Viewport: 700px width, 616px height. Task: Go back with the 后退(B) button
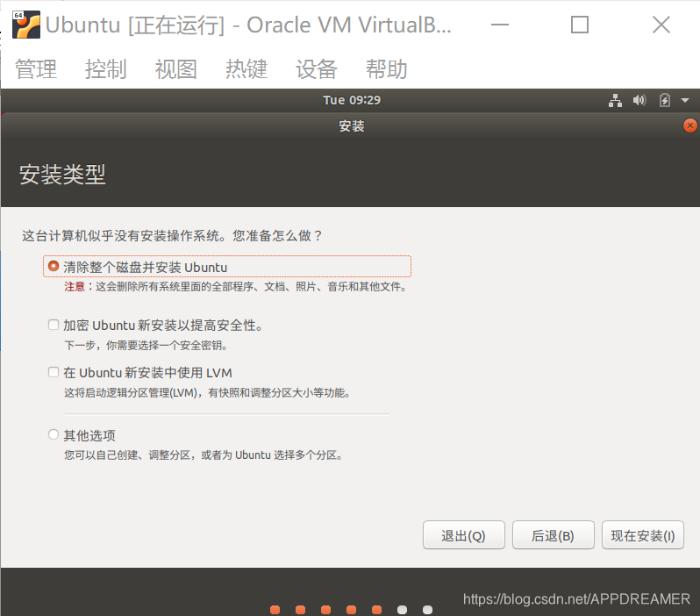554,535
